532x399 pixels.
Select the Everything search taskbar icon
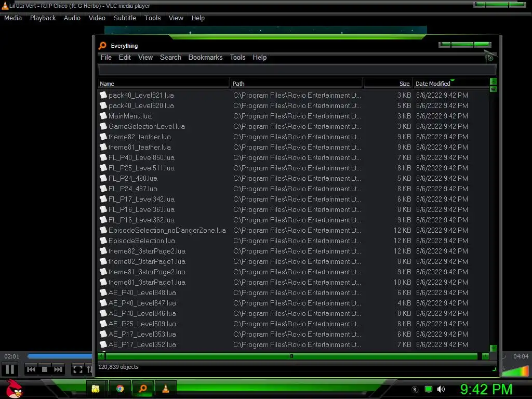[143, 389]
